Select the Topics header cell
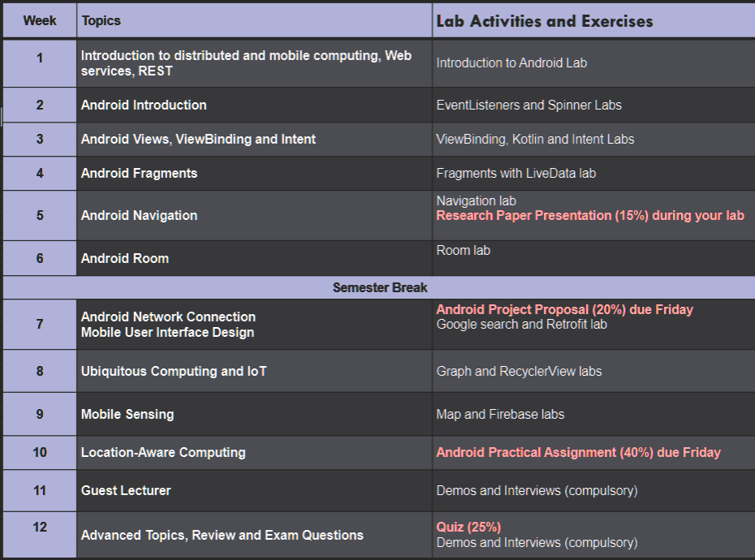This screenshot has width=755, height=560. tap(254, 21)
